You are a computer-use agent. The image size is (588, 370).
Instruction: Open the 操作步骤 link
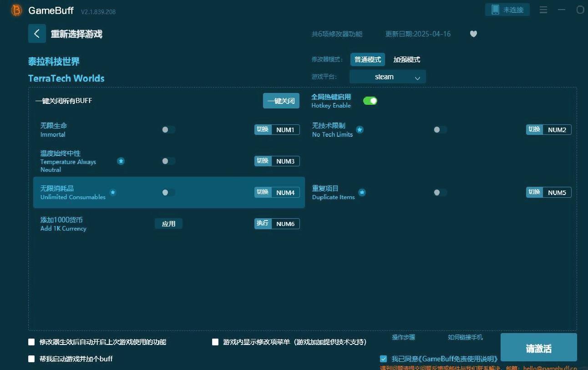click(x=404, y=337)
